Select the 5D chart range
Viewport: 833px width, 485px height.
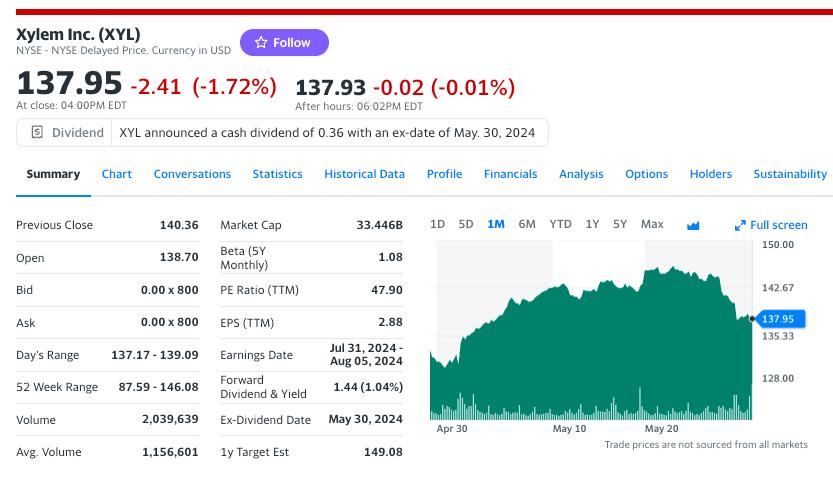tap(466, 224)
